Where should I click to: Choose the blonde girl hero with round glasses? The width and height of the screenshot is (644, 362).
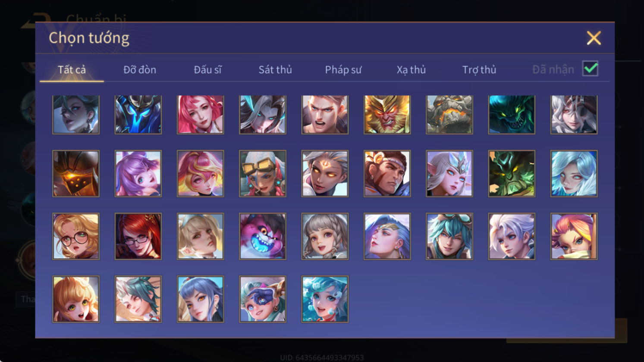pyautogui.click(x=76, y=236)
